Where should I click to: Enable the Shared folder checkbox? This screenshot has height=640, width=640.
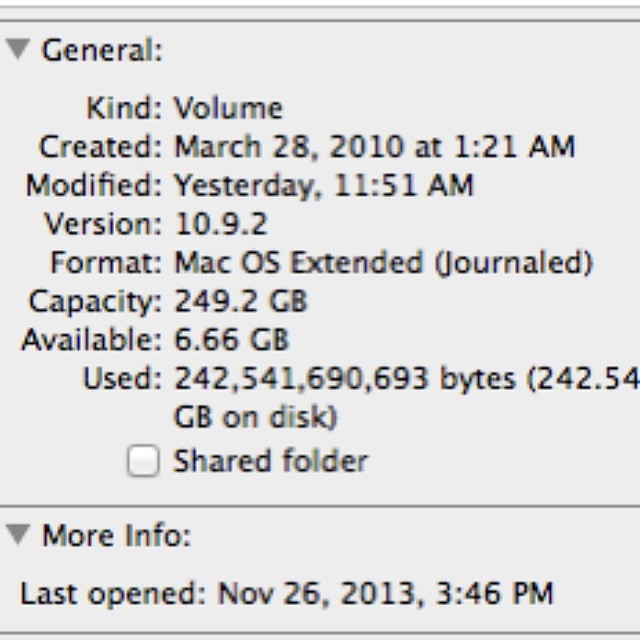(x=143, y=462)
